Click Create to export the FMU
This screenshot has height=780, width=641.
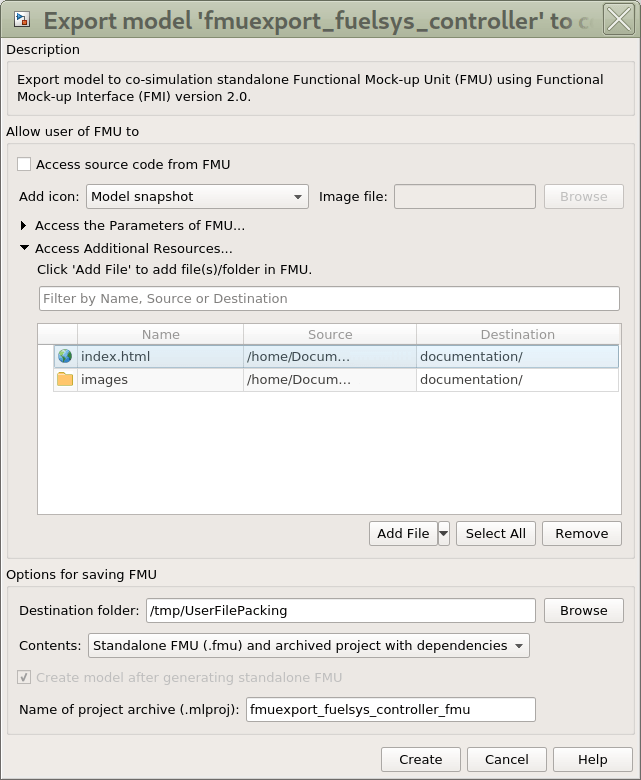[x=420, y=760]
